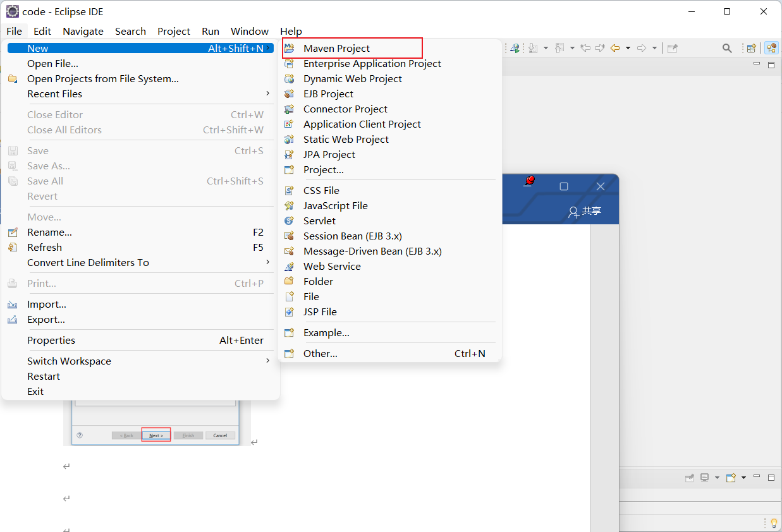The height and width of the screenshot is (532, 782).
Task: Create a new JavaScript File
Action: tap(390, 205)
